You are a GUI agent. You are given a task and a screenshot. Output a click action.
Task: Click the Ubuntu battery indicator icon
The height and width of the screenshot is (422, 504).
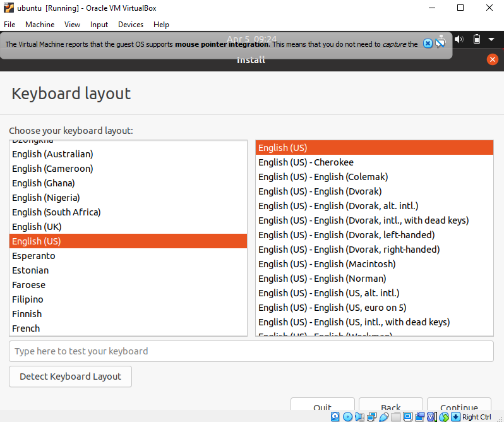(477, 39)
